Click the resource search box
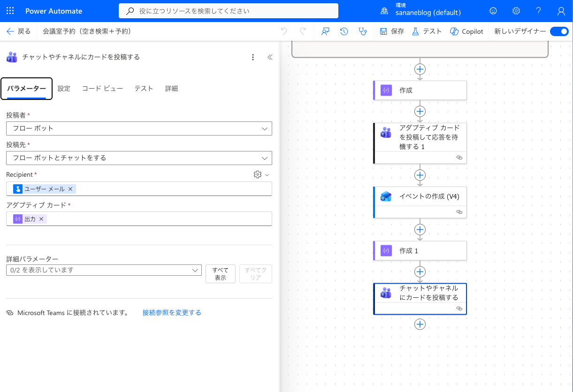This screenshot has width=573, height=392. pos(228,11)
